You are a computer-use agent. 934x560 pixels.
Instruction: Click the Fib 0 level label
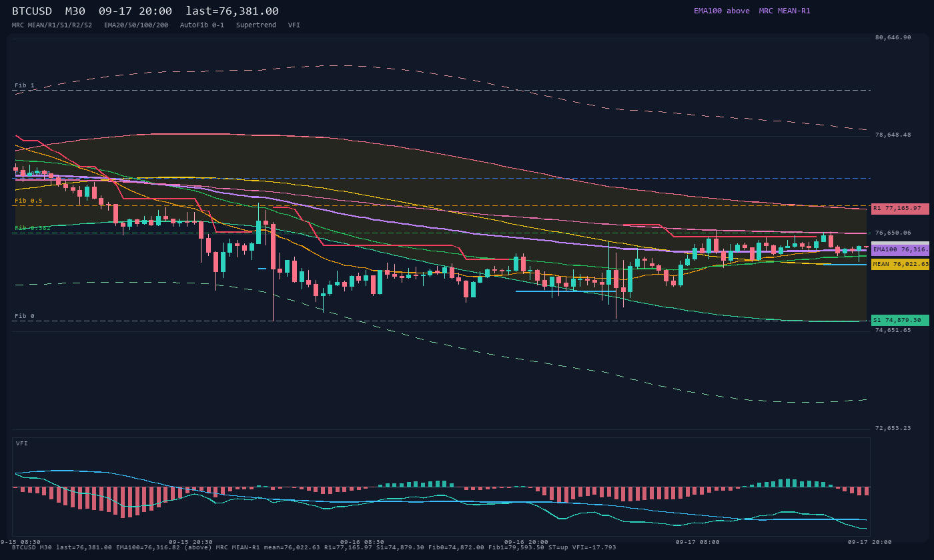point(25,316)
